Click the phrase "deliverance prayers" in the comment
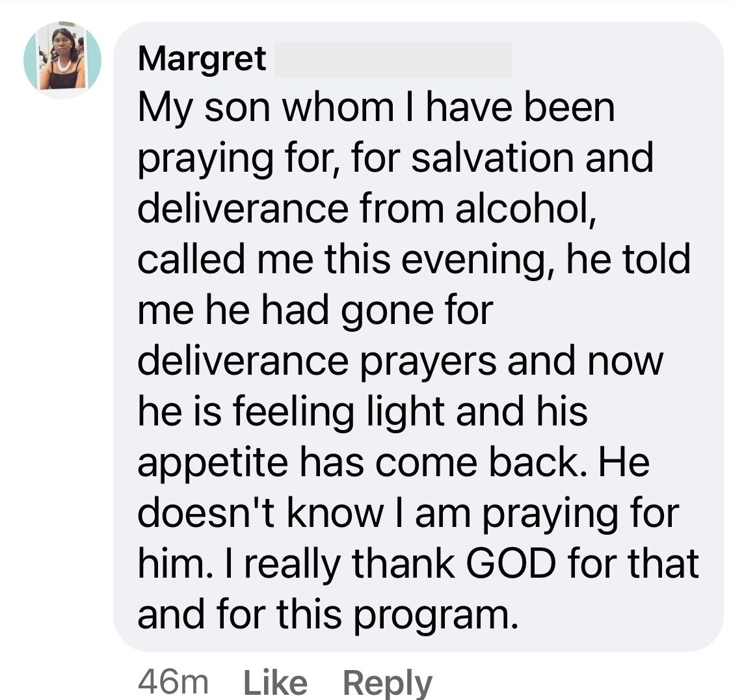This screenshot has width=731, height=700. [317, 362]
